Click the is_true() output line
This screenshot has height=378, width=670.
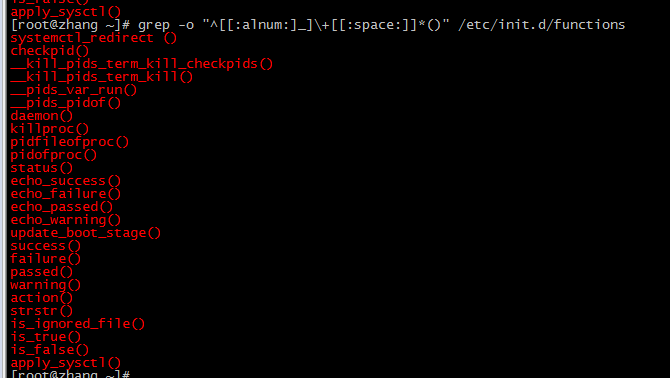(46, 337)
